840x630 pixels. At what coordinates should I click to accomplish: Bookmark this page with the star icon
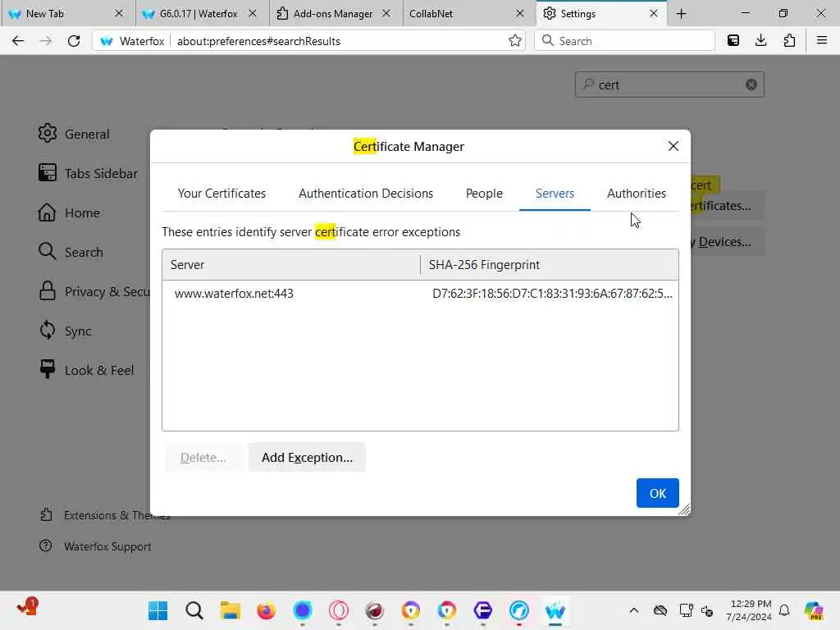[x=515, y=41]
